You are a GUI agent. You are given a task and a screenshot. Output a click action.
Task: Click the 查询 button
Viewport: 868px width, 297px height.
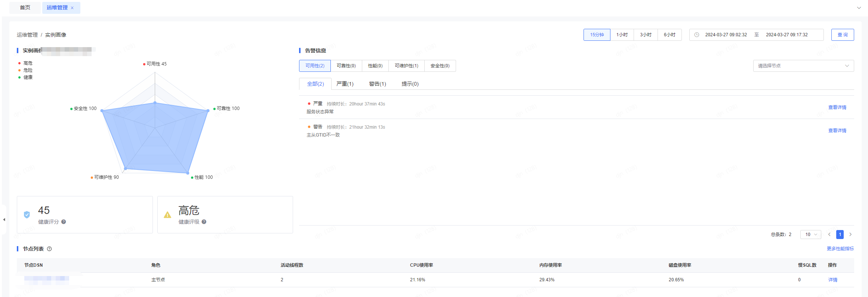pyautogui.click(x=842, y=35)
